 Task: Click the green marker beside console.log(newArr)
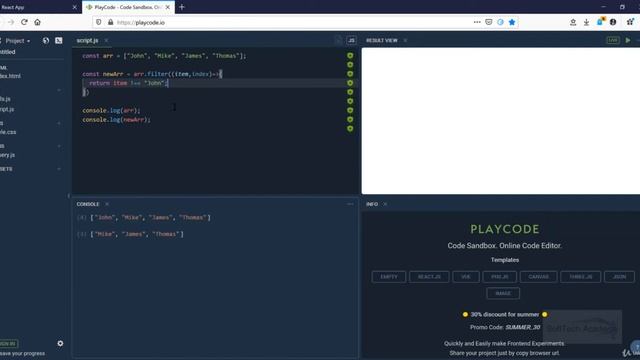click(350, 120)
